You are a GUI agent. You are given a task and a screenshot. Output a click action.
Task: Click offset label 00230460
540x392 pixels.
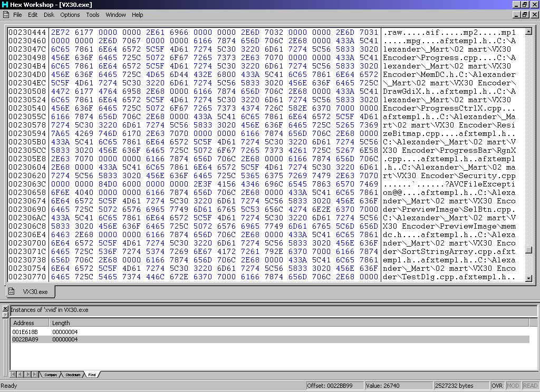click(x=27, y=41)
